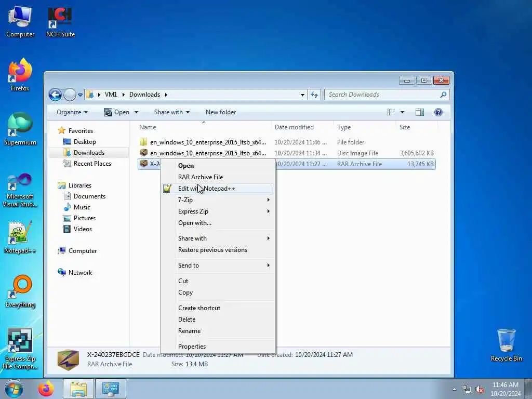Choose Edit with Notepad++

(x=218, y=188)
